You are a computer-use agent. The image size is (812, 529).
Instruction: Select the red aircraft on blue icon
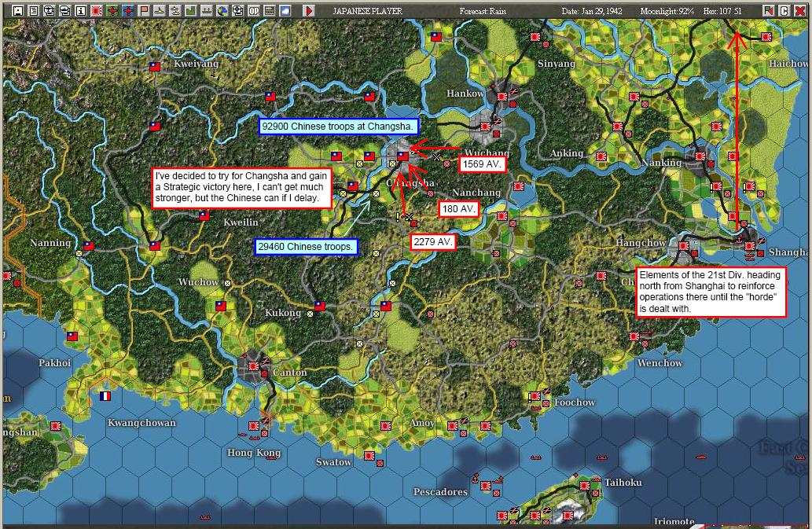[127, 10]
